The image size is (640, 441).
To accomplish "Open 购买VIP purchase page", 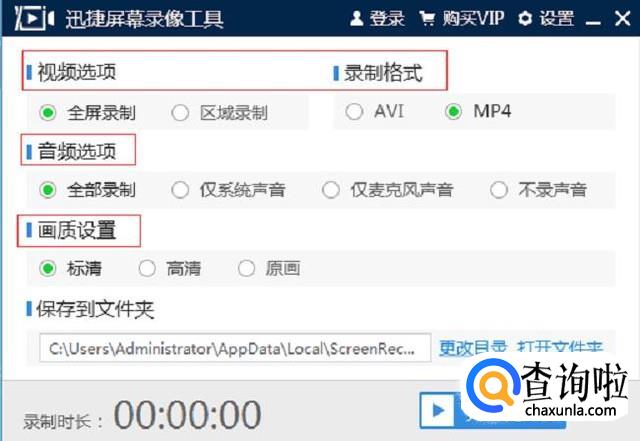I will coord(473,19).
